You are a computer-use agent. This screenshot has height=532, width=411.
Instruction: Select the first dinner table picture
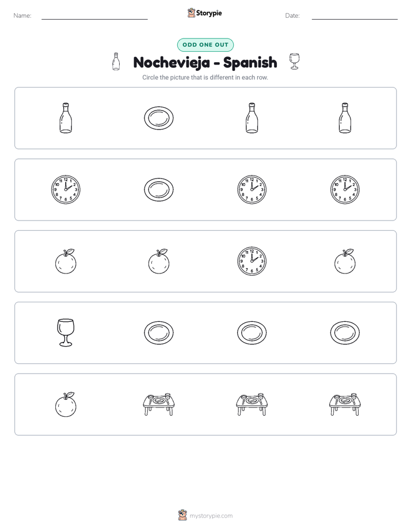click(x=159, y=404)
